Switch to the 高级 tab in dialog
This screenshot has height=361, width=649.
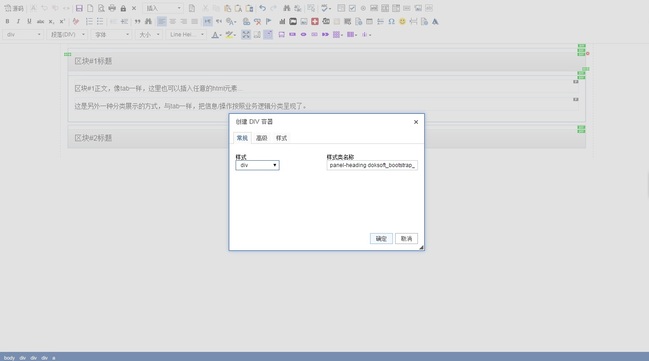click(x=262, y=138)
